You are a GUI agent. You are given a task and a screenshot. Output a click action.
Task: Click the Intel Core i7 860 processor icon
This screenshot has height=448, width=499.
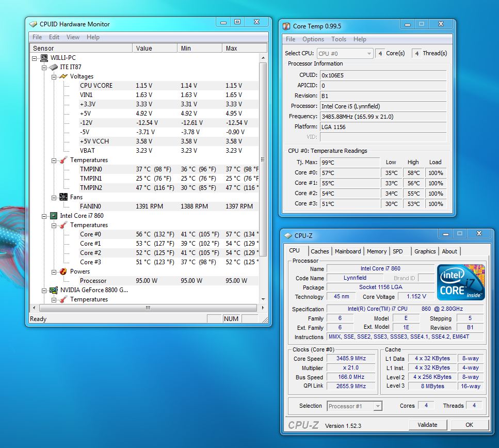tap(54, 216)
